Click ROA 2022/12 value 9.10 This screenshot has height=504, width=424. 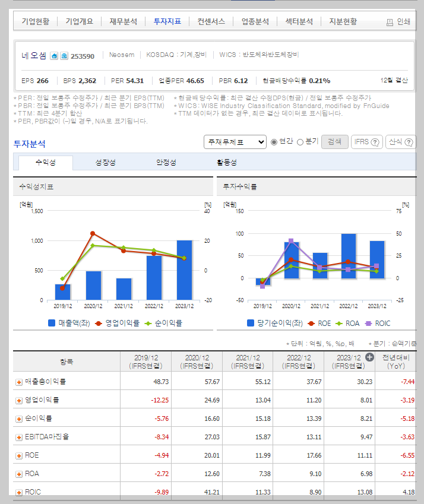315,474
